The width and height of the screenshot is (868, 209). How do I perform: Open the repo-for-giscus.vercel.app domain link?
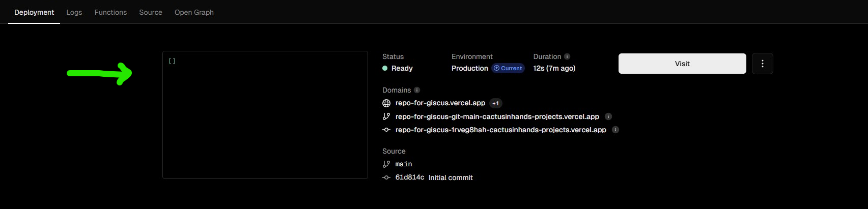440,103
